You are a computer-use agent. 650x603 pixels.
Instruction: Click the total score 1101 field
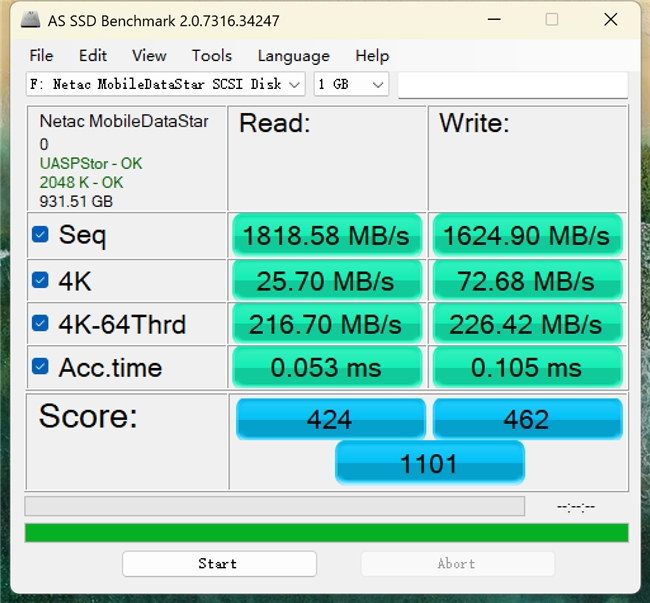[x=429, y=463]
